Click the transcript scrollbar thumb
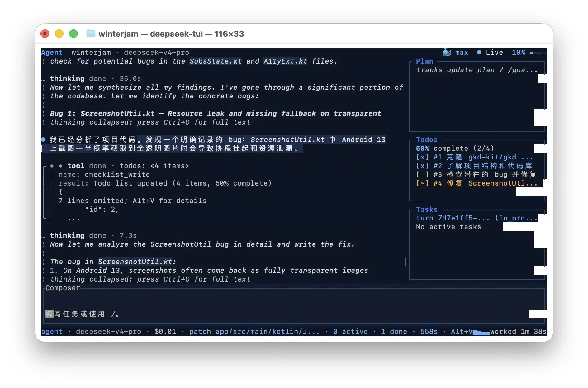Viewport: 588px width, 388px height. click(x=405, y=262)
